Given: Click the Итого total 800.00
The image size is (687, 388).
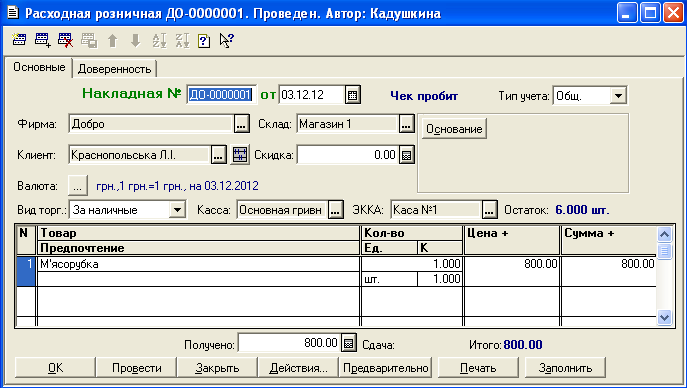Looking at the screenshot, I should (x=523, y=345).
